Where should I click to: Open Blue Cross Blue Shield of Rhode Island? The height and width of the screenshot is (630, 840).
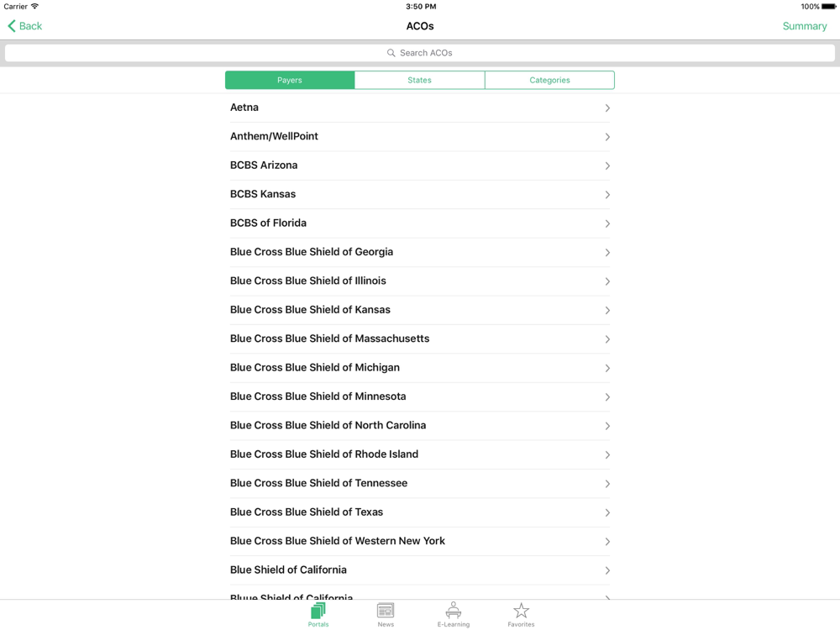(x=420, y=454)
